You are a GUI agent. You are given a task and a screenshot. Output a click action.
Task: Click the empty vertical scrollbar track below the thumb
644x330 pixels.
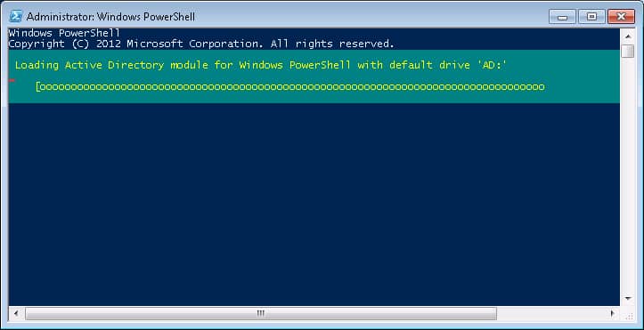628,175
